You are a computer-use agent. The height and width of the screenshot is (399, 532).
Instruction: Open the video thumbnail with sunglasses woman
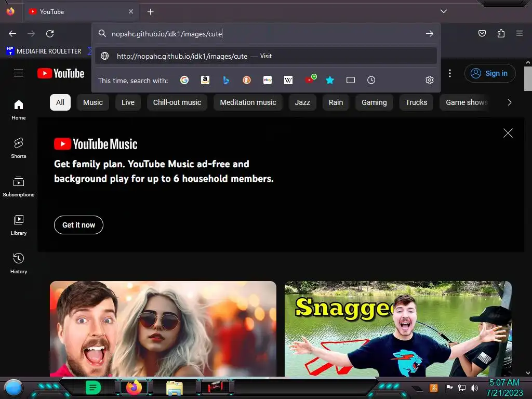click(x=163, y=328)
